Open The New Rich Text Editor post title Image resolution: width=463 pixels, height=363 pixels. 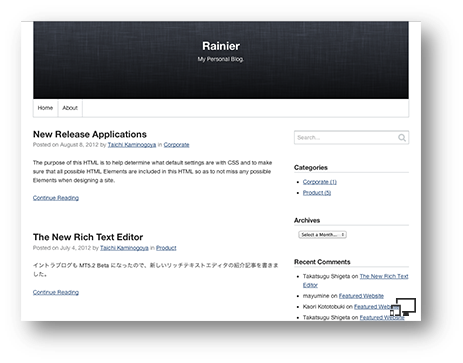pos(88,237)
